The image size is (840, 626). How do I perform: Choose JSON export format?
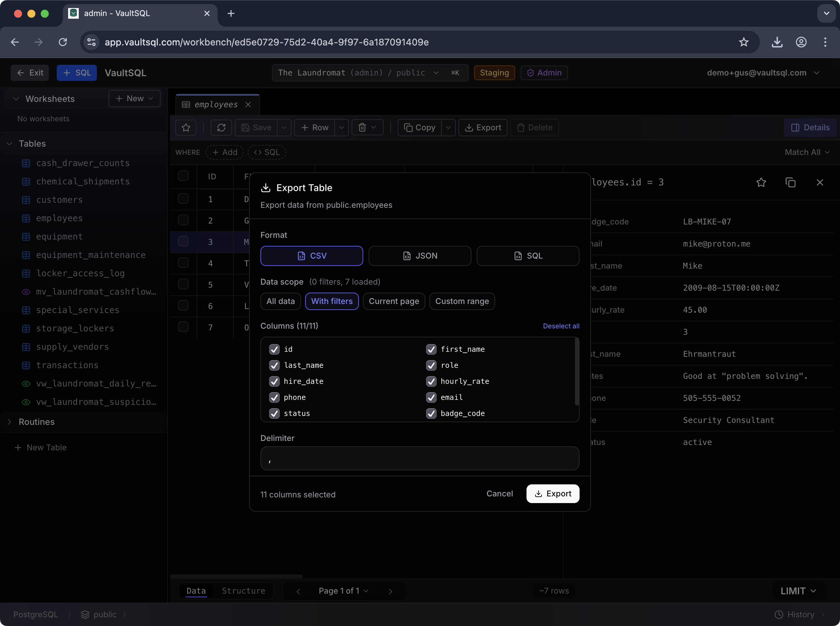click(420, 256)
